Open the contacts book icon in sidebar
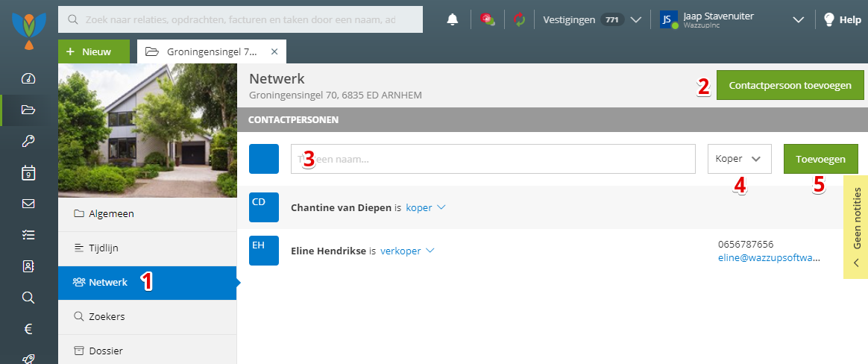The height and width of the screenshot is (364, 868). point(28,266)
